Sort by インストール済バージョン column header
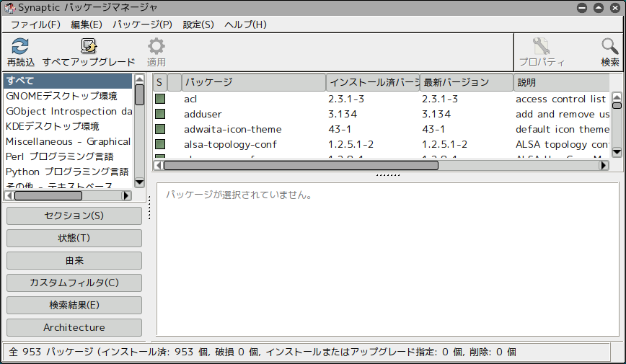 [373, 82]
